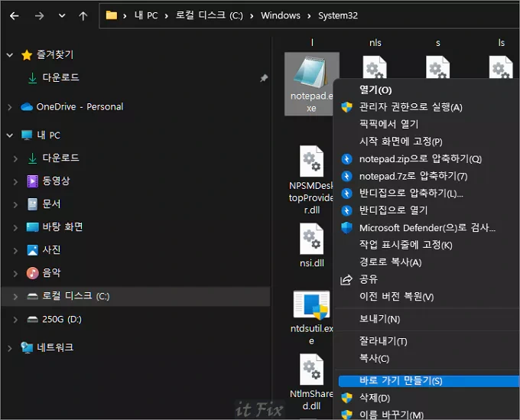Click the 네트워크 network icon
520x420 pixels.
point(27,347)
